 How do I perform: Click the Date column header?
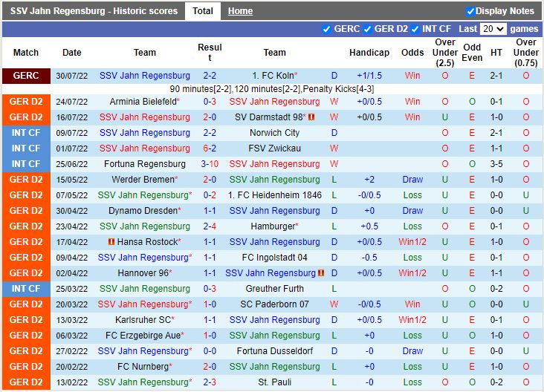72,53
